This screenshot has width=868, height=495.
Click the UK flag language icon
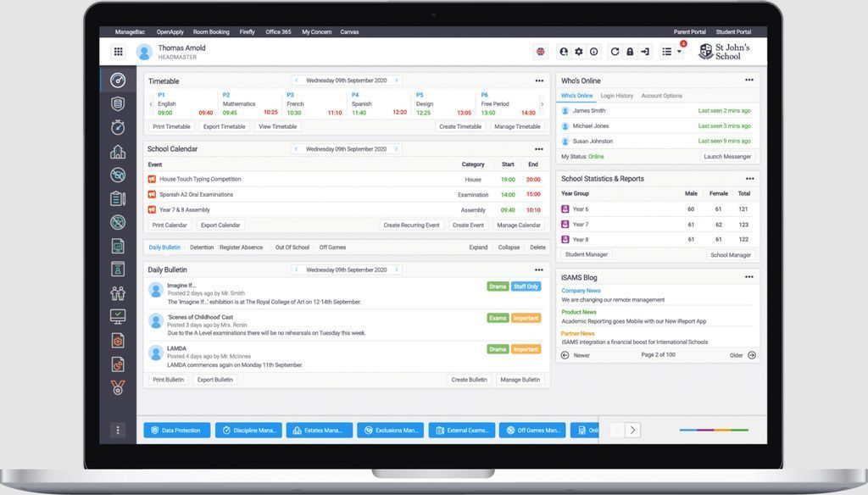(540, 52)
